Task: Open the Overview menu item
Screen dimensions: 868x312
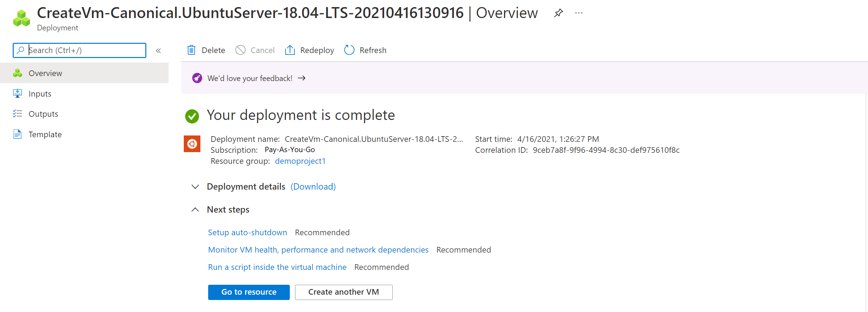Action: [84, 73]
